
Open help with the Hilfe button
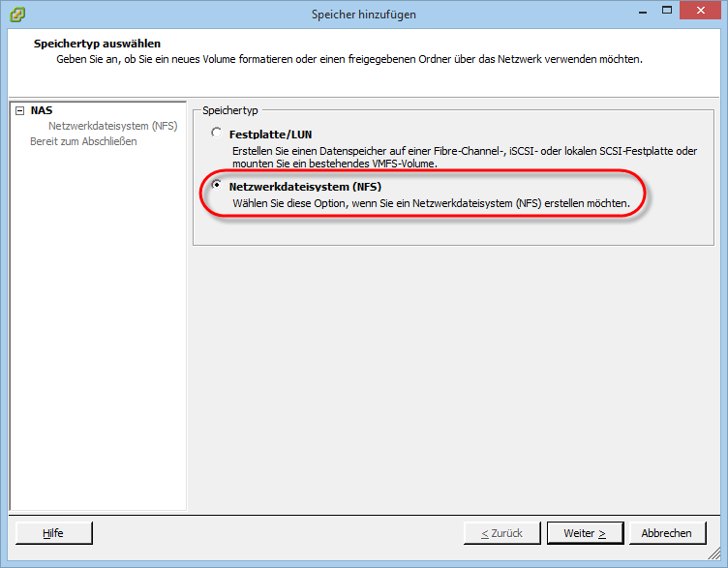(x=53, y=533)
